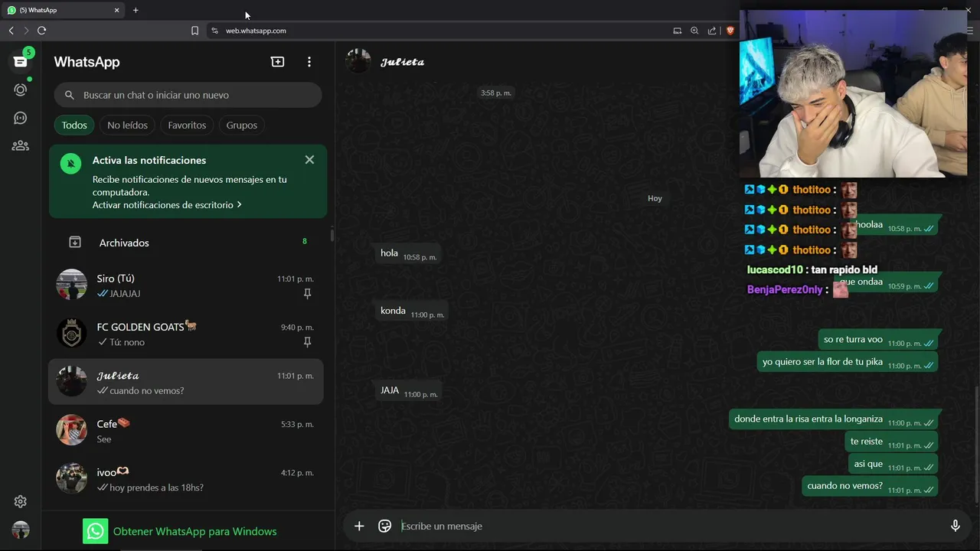
Task: Click the Cefe profile picture
Action: 72,430
